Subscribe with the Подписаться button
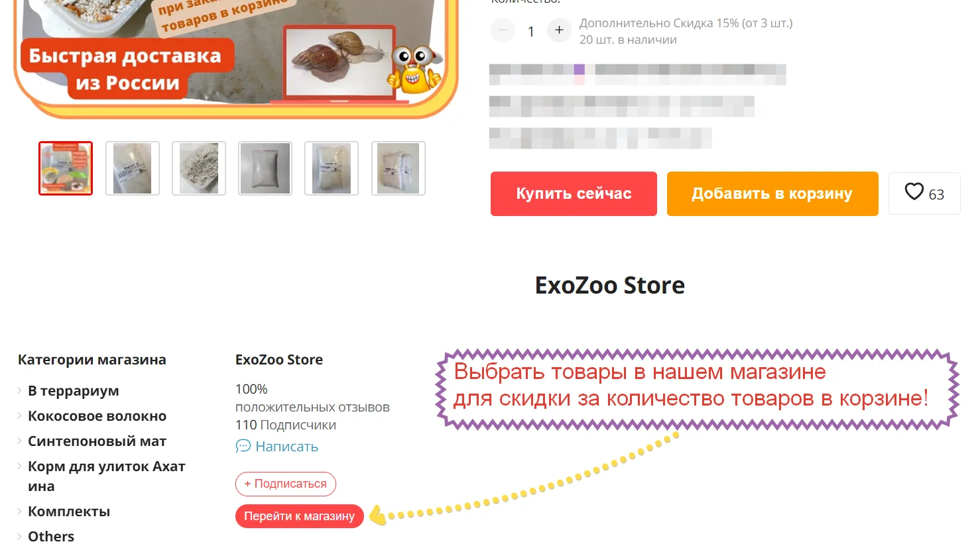 (286, 484)
